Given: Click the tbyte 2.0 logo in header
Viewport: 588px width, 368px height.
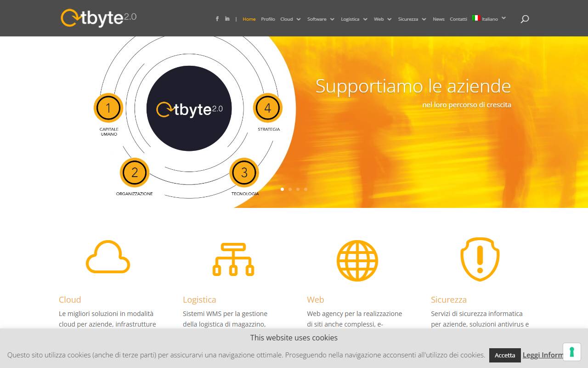Looking at the screenshot, I should [98, 18].
